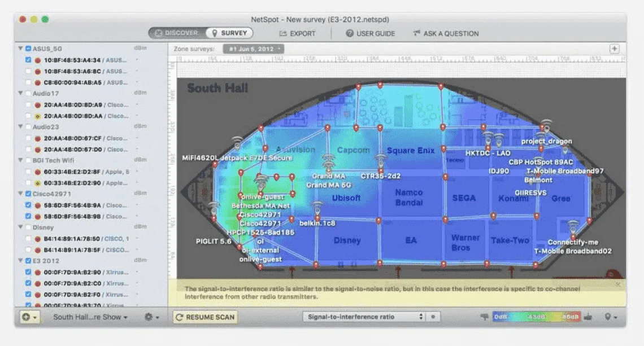
Task: Click the T-Mobile Broadband02 label on map
Action: tap(572, 251)
